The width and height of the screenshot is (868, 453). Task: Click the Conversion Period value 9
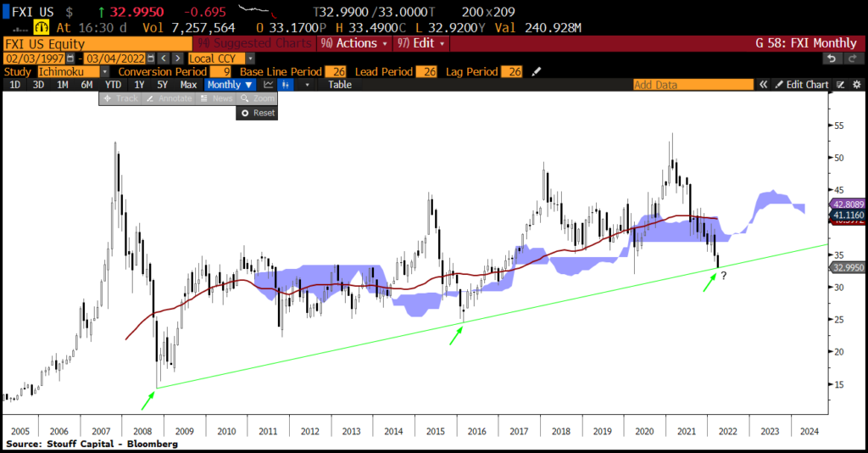click(x=220, y=71)
